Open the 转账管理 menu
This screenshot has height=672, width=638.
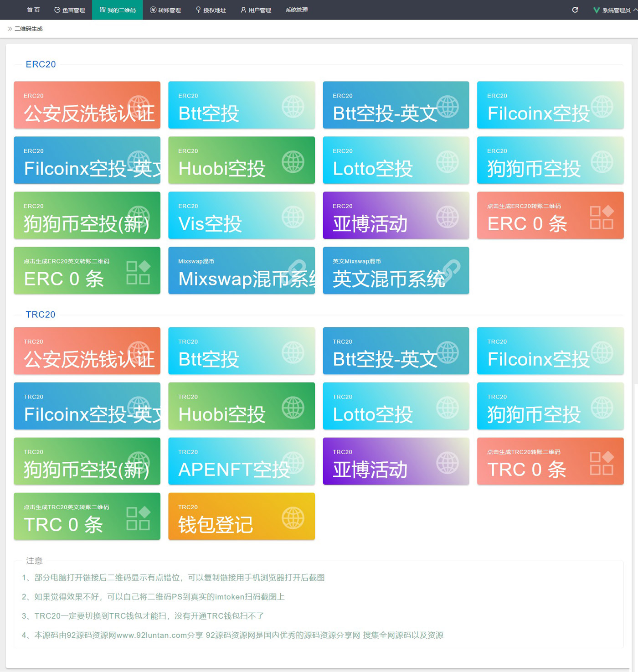165,10
